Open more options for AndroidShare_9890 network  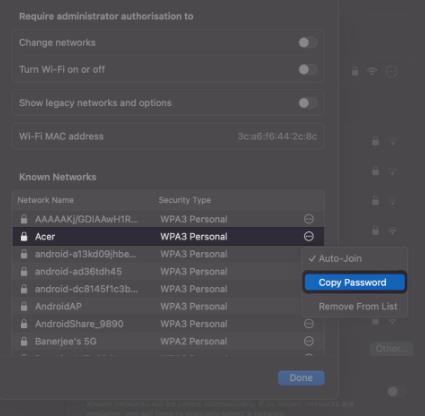[x=309, y=324]
